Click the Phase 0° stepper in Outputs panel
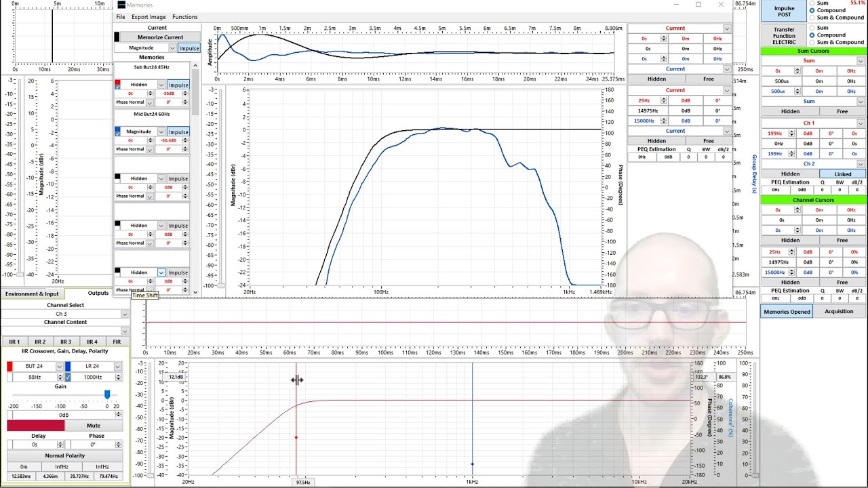The image size is (868, 488). 118,445
